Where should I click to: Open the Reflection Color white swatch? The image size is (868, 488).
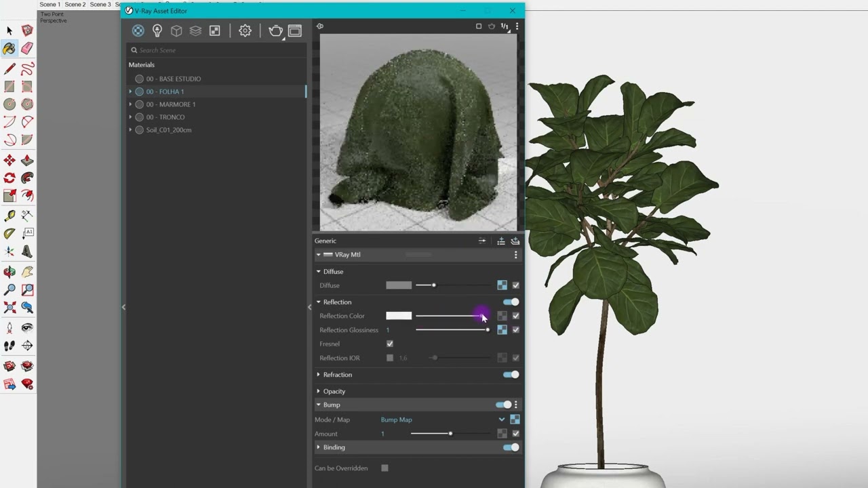coord(399,316)
